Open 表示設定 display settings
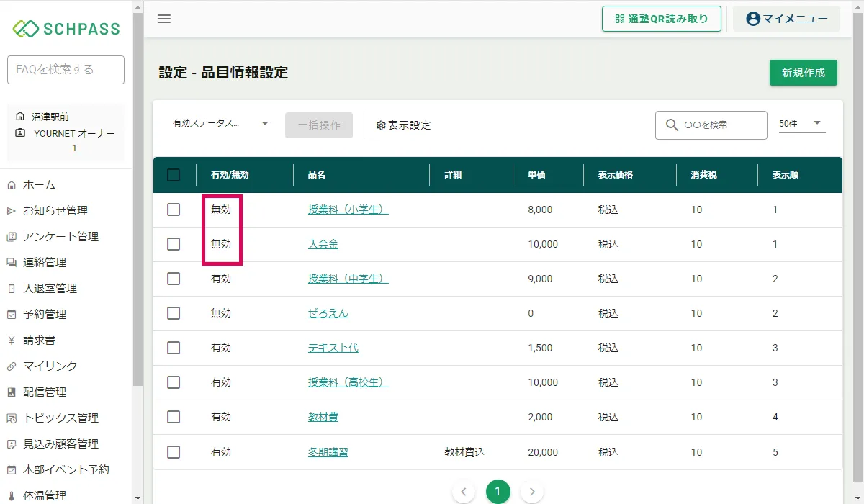Viewport: 864px width, 504px height. pyautogui.click(x=403, y=125)
